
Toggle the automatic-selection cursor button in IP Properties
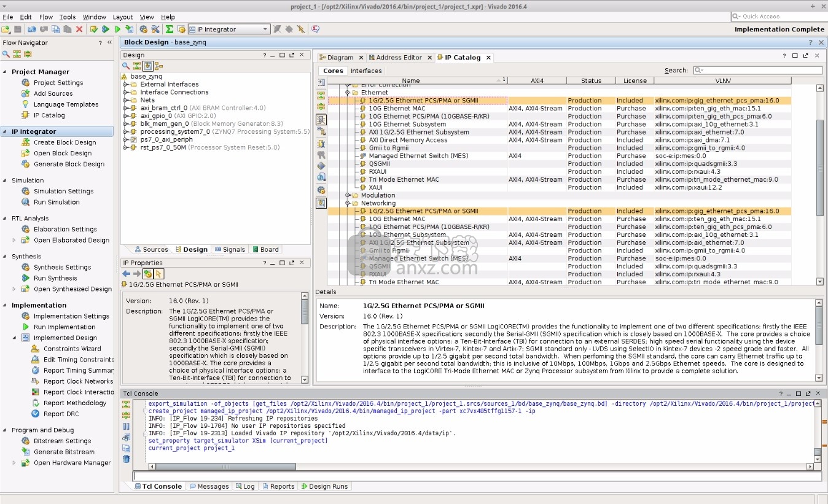[x=158, y=273]
